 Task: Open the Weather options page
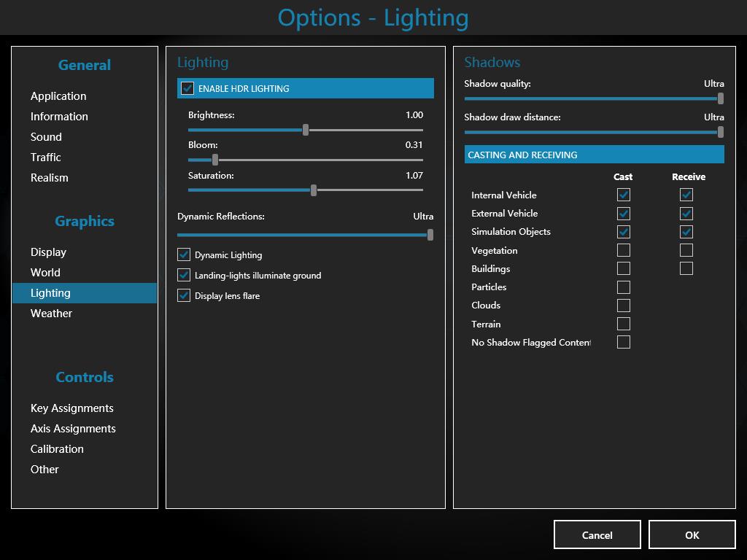coord(51,314)
